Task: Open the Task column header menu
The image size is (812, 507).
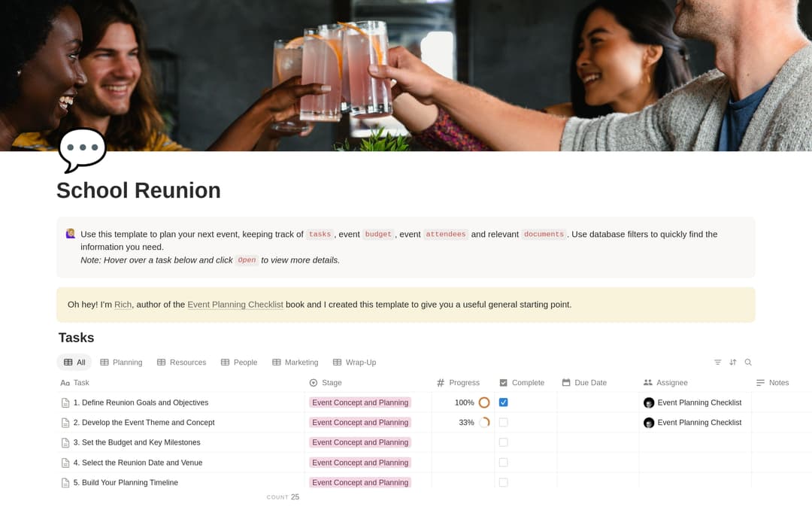Action: point(75,383)
